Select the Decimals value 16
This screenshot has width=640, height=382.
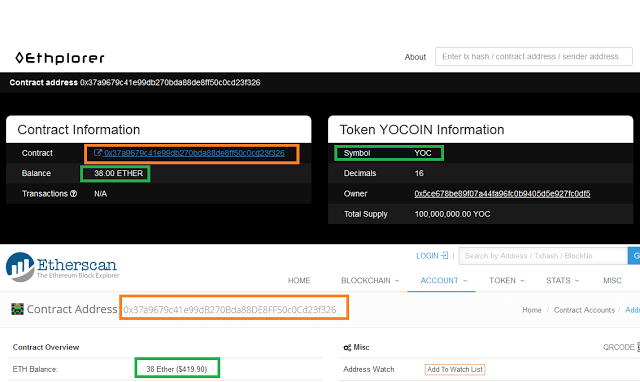[x=419, y=173]
